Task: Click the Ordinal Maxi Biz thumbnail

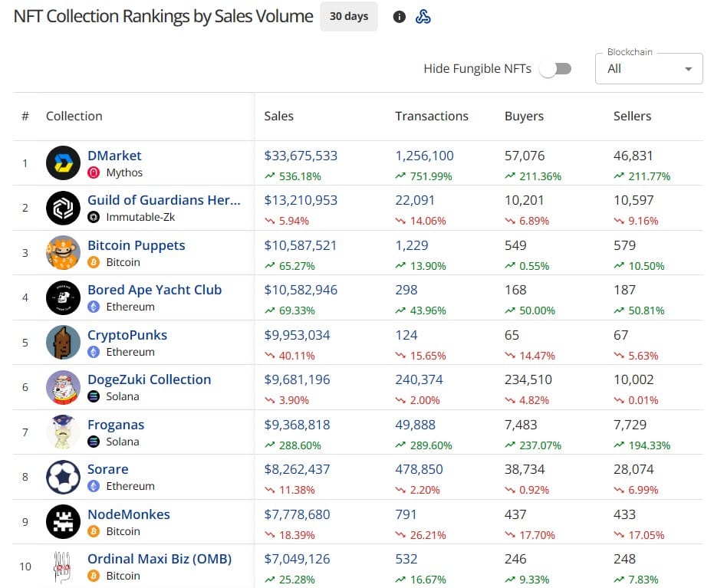Action: [x=63, y=567]
